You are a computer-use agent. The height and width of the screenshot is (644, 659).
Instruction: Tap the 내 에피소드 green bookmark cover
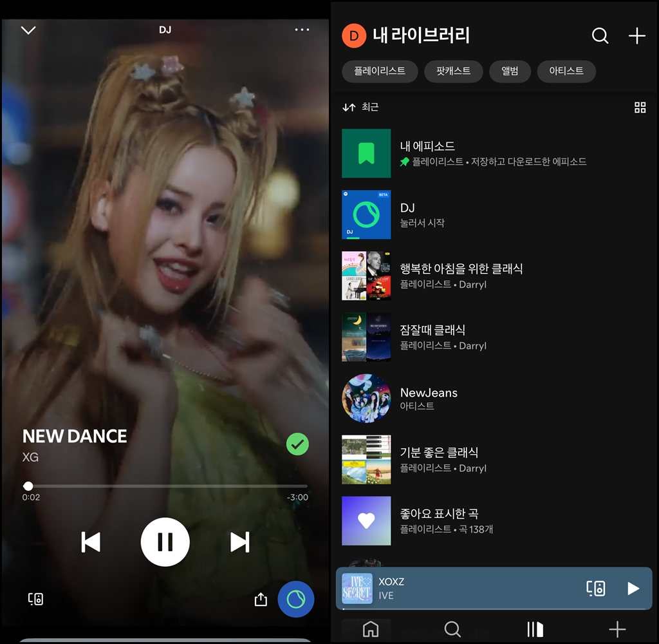[366, 153]
